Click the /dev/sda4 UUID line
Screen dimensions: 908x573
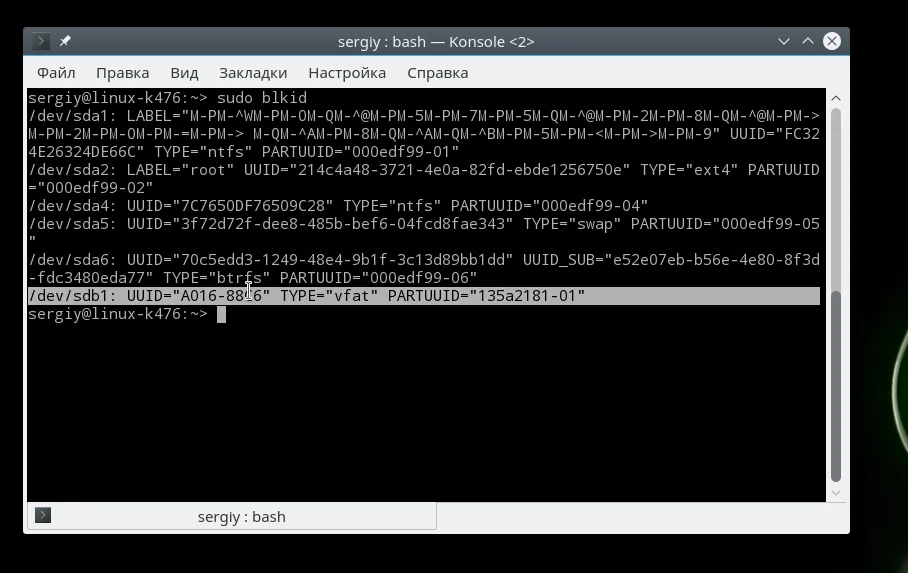338,206
